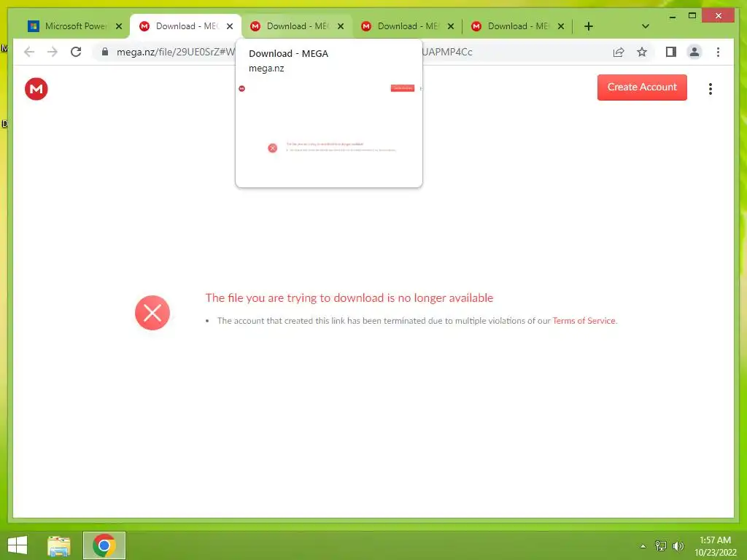The height and width of the screenshot is (560, 747).
Task: Click the Create Account button
Action: (x=642, y=87)
